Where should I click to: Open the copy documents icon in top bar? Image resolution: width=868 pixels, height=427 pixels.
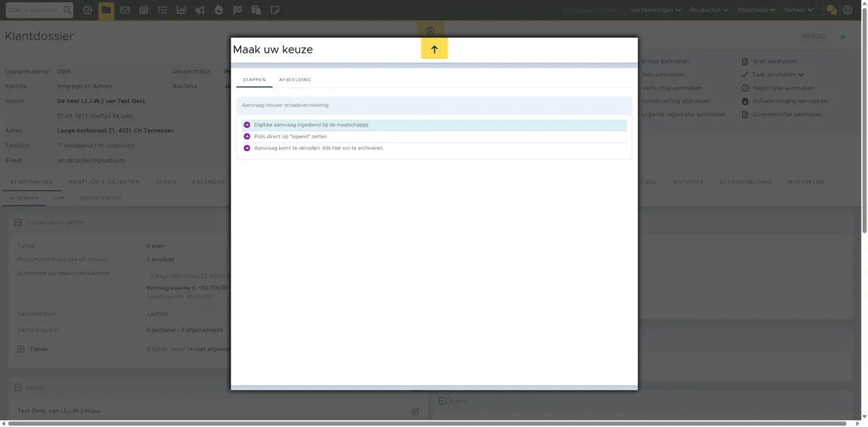click(256, 10)
